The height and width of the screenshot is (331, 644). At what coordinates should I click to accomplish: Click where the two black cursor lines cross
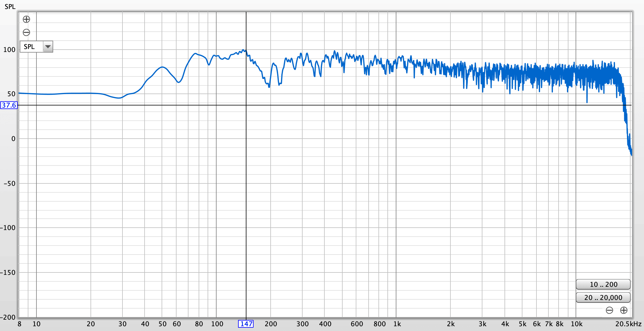(x=246, y=105)
